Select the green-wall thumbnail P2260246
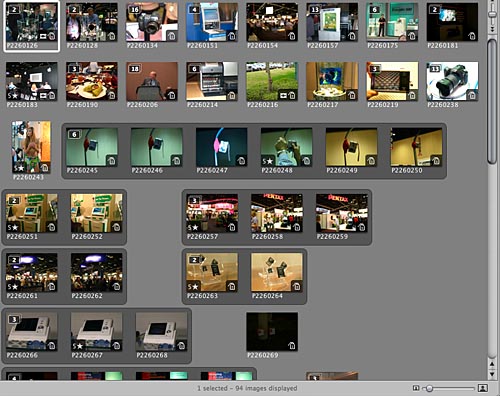The height and width of the screenshot is (396, 500). click(157, 147)
